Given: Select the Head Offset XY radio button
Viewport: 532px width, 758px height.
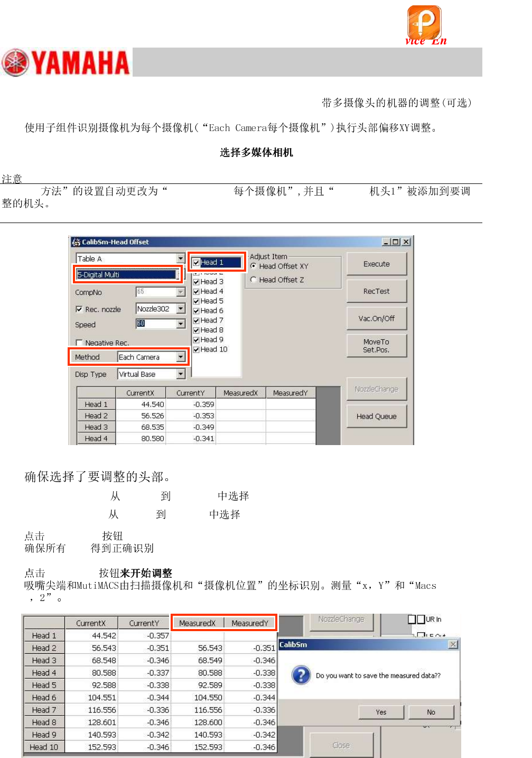Looking at the screenshot, I should [254, 266].
